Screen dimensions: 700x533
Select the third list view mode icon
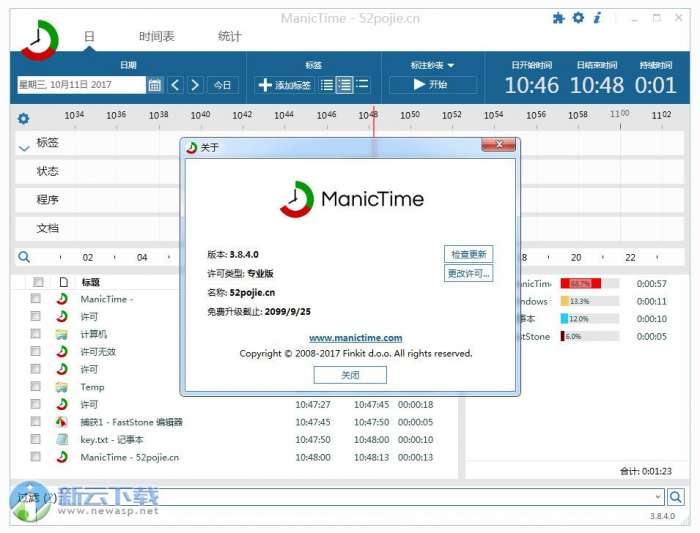click(362, 84)
